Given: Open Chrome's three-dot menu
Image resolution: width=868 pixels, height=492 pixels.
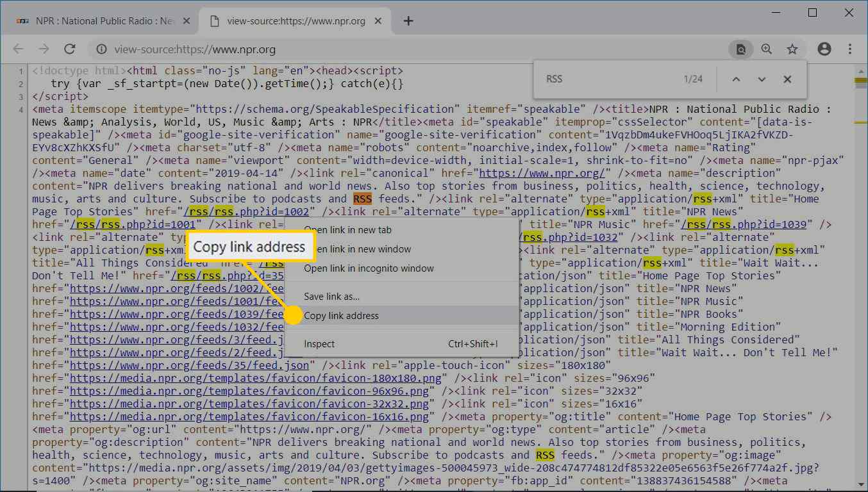Looking at the screenshot, I should tap(850, 49).
